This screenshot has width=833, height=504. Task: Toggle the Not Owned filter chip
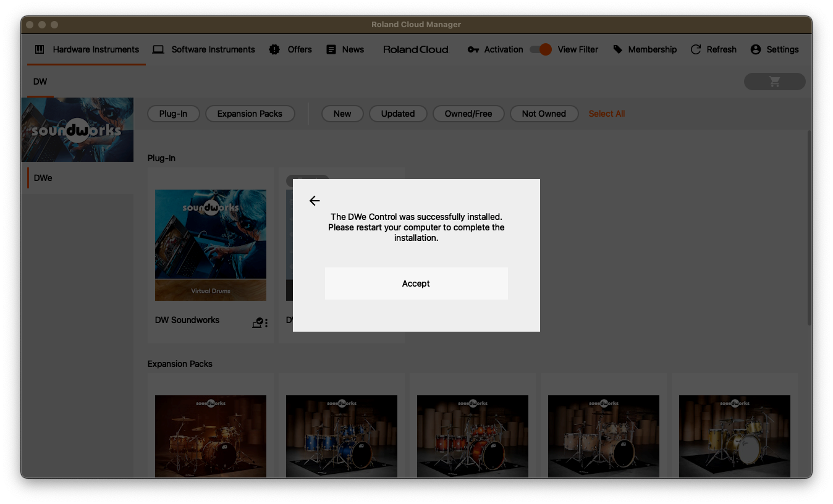click(x=544, y=114)
